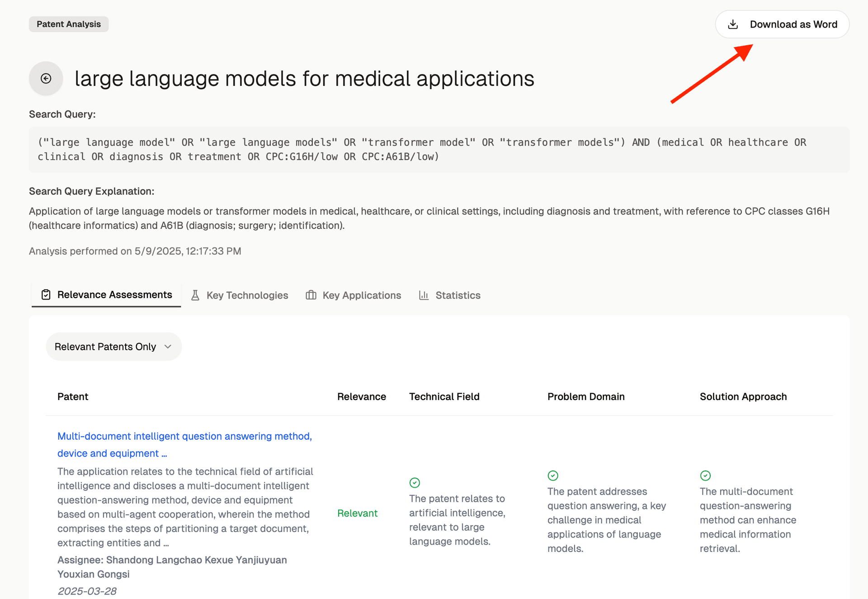Click the Relevant status label
The image size is (868, 599).
357,513
